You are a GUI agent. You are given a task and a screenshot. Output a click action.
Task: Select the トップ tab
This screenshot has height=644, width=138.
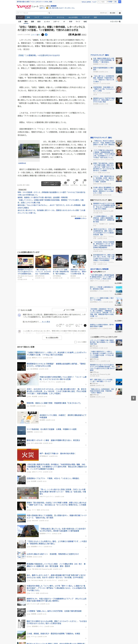20,17
